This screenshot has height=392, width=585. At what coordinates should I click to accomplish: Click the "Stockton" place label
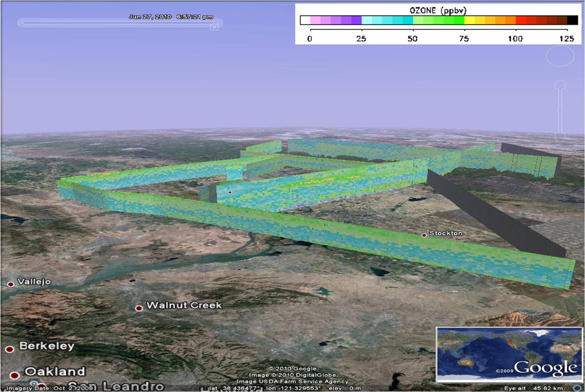tap(446, 233)
